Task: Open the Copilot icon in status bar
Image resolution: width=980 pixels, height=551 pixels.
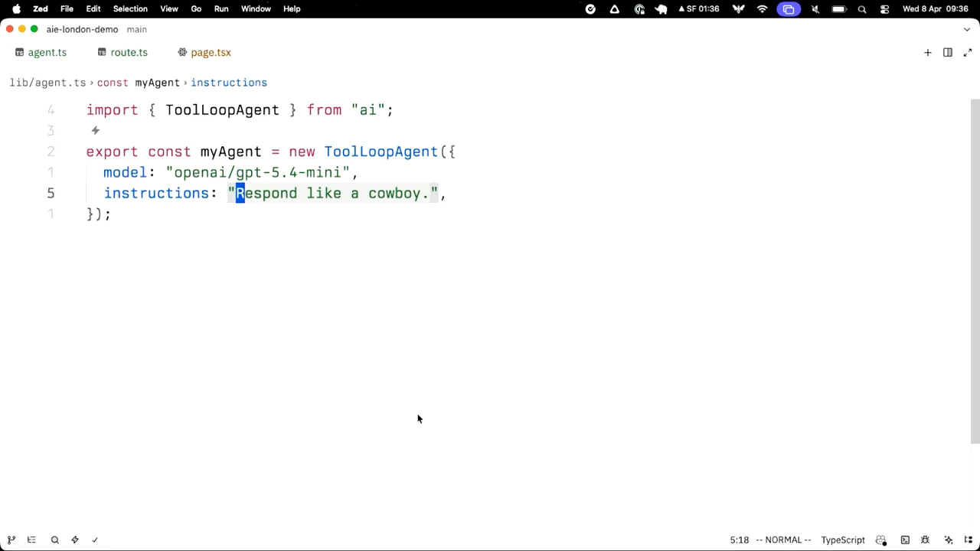Action: [881, 540]
